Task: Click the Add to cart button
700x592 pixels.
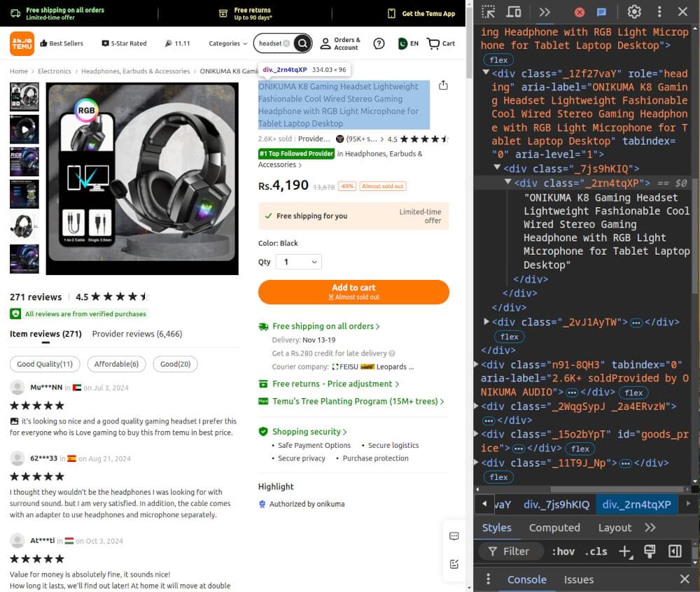Action: (353, 292)
